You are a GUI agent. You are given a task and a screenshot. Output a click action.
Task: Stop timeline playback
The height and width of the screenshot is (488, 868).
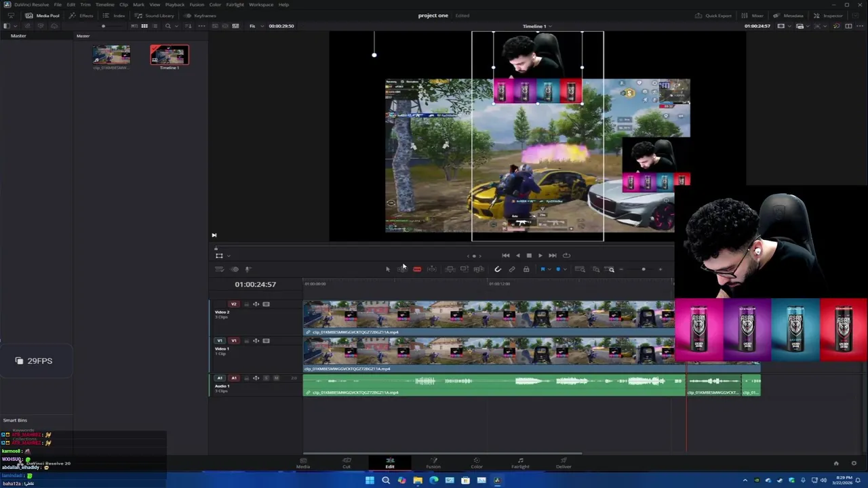529,256
